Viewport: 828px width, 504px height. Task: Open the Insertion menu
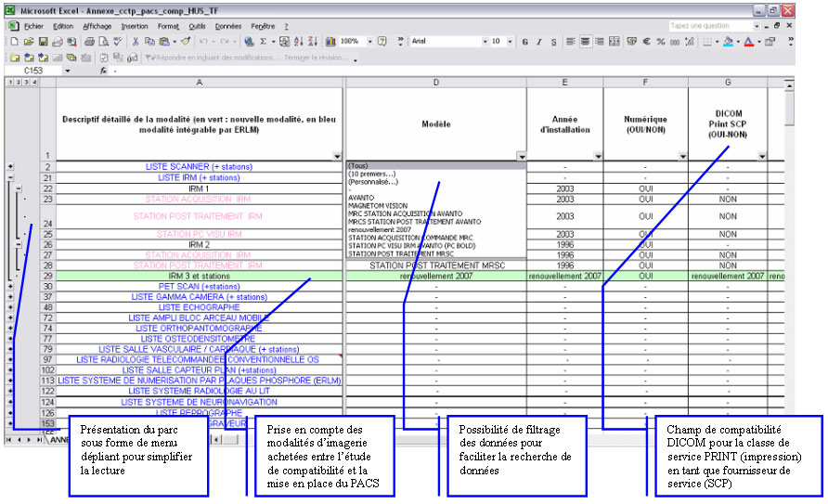135,26
